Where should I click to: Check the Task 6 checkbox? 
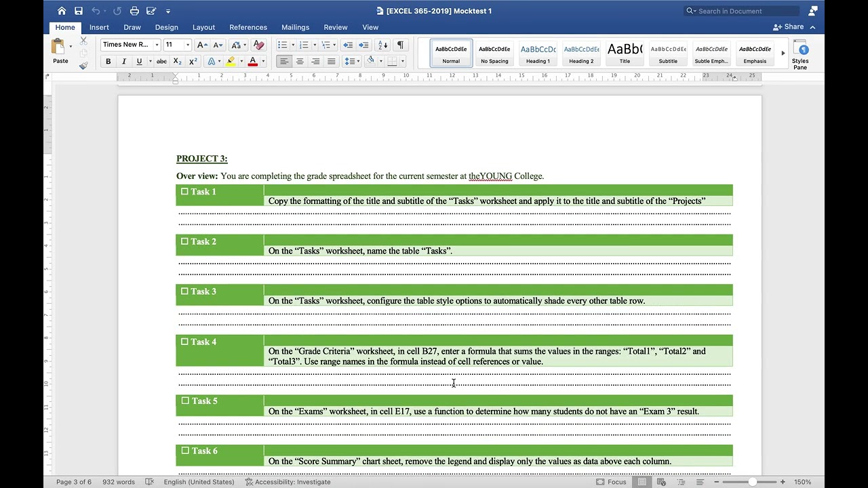(184, 451)
